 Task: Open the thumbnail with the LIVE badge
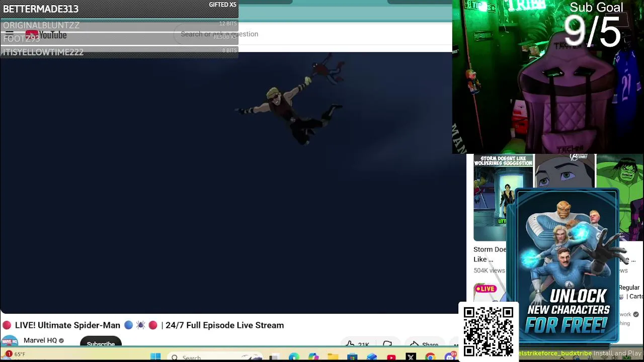tap(490, 292)
